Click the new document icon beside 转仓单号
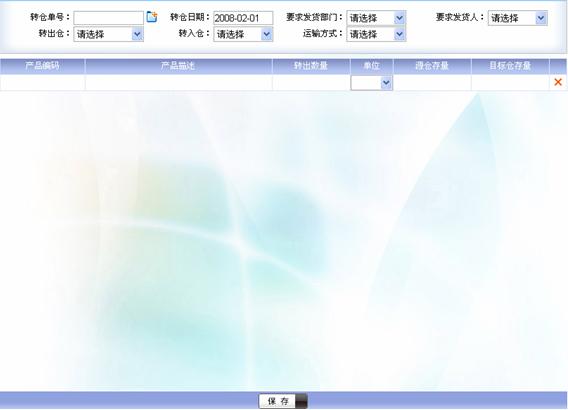This screenshot has width=568, height=410. [152, 17]
